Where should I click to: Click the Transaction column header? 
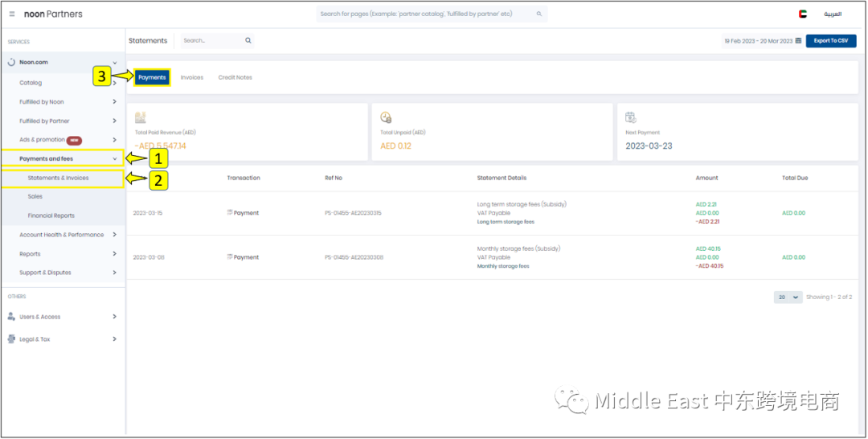[244, 178]
